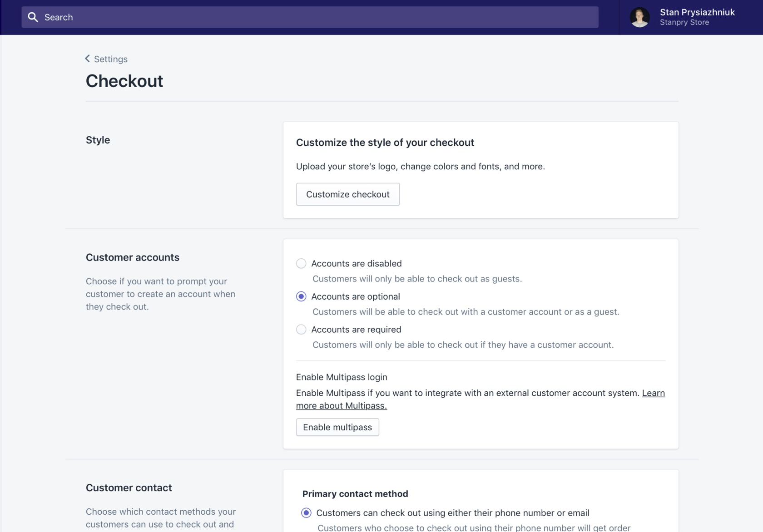This screenshot has height=532, width=763.
Task: Open the Stan Prysiazhniuk account menu
Action: pos(691,17)
